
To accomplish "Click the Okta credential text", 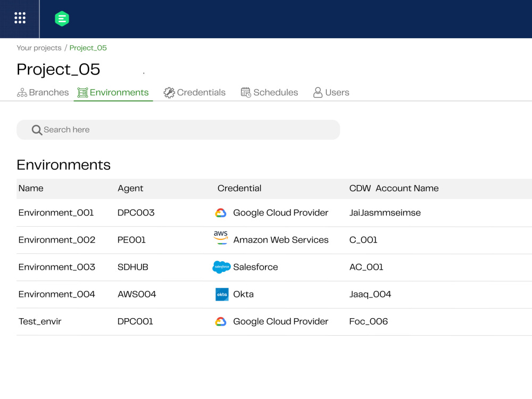I will click(243, 294).
